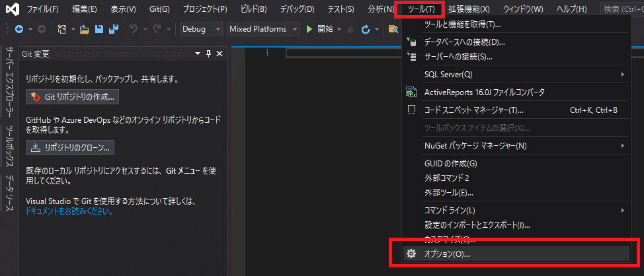Open the デバッグ(D) menu
Viewport: 644px width, 276px height.
(298, 9)
